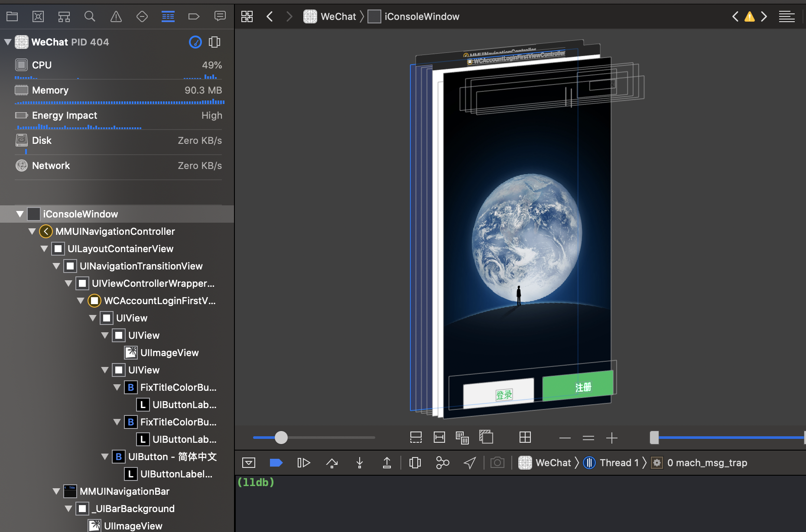Toggle show constraints button

(439, 438)
